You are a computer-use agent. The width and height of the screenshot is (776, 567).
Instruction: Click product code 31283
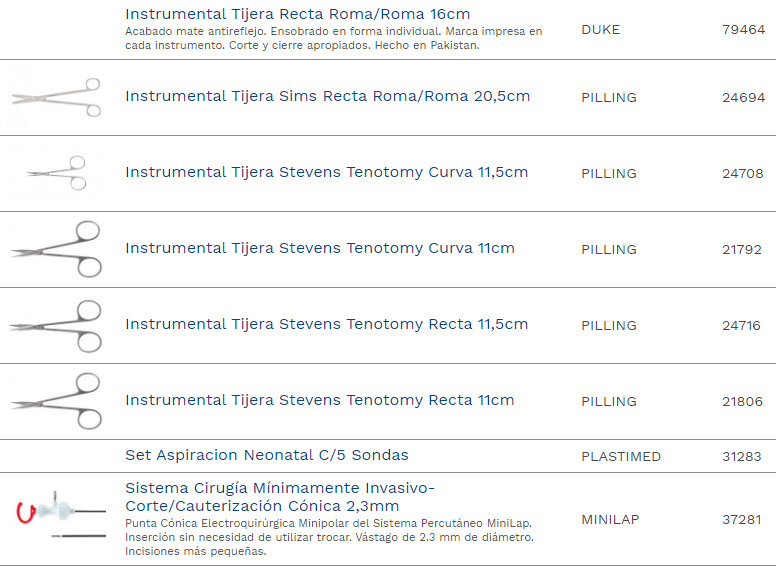pos(741,457)
